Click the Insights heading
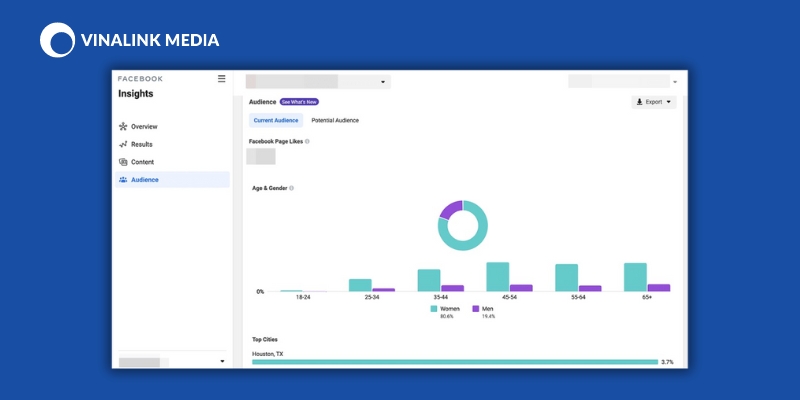The height and width of the screenshot is (400, 800). [136, 94]
